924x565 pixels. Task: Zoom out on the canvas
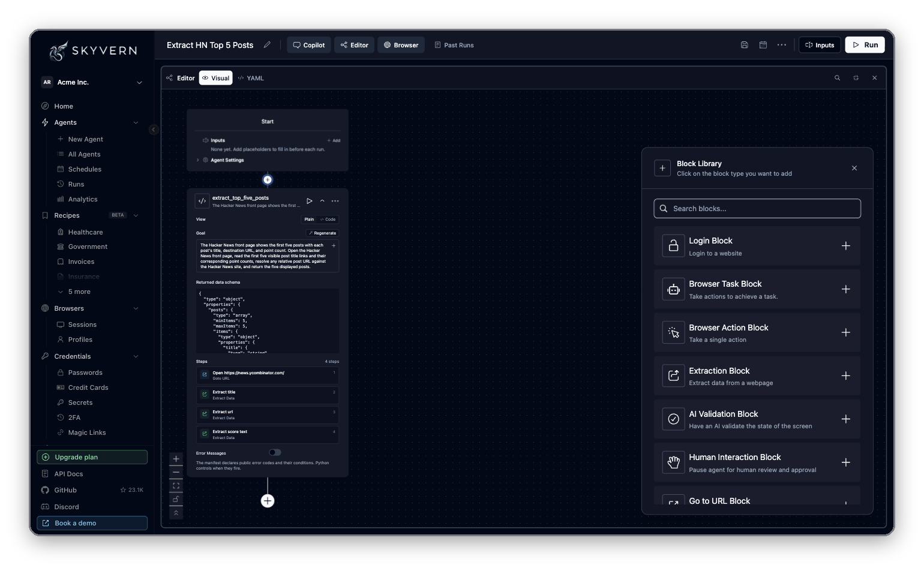pyautogui.click(x=176, y=472)
